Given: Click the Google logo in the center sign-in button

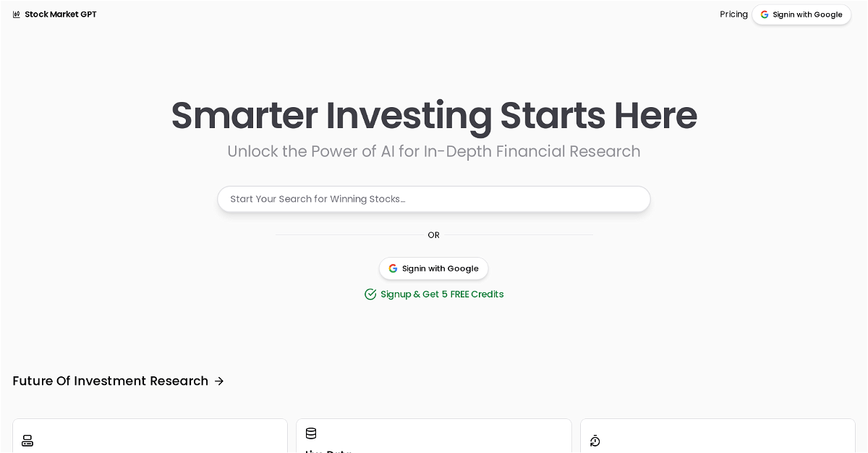Looking at the screenshot, I should tap(393, 268).
